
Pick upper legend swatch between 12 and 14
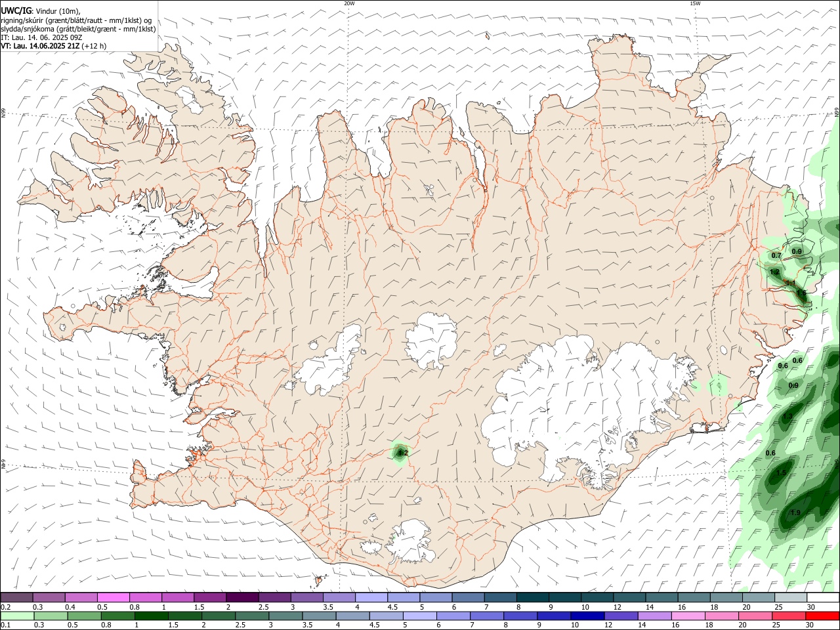(629, 597)
